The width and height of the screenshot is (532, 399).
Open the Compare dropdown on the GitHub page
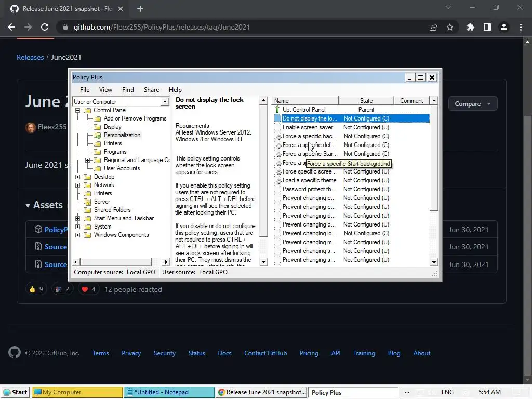(x=473, y=104)
